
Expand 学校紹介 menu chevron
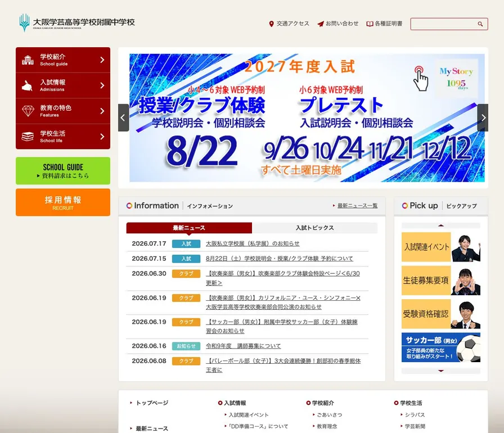tap(102, 60)
